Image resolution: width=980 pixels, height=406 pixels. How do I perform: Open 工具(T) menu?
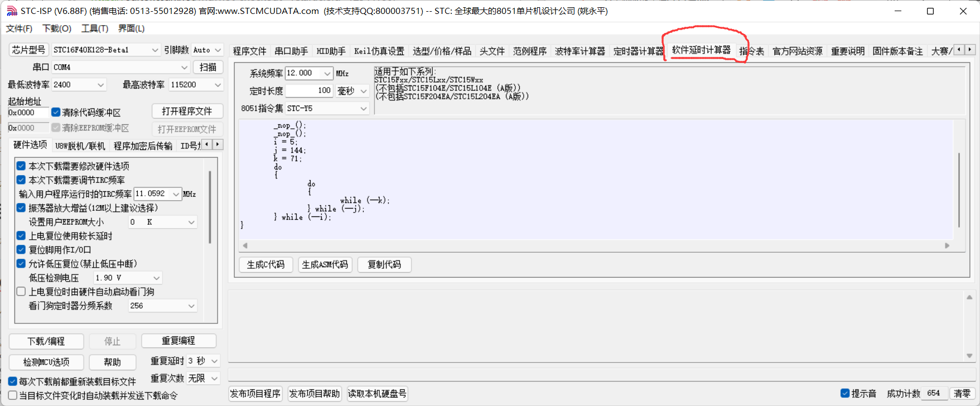click(95, 28)
